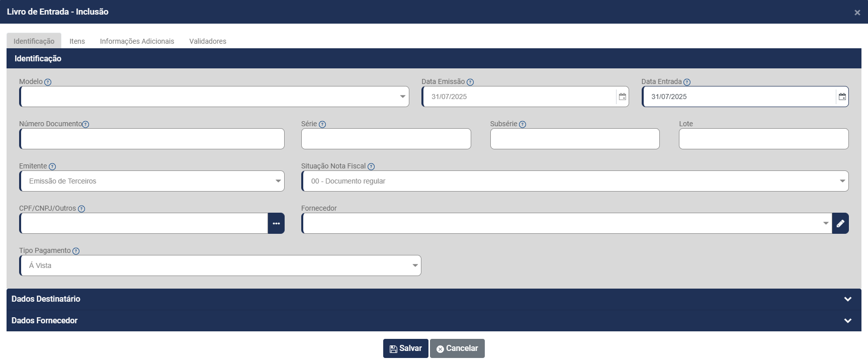Click the Modelo help icon
Viewport: 868px width, 360px height.
48,82
